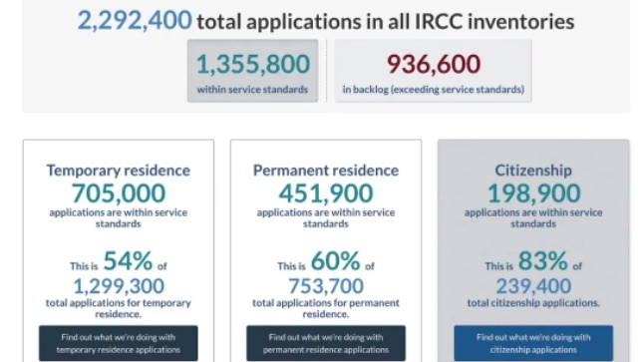Select the Temporary residence card heading
The image size is (644, 362).
click(x=119, y=171)
